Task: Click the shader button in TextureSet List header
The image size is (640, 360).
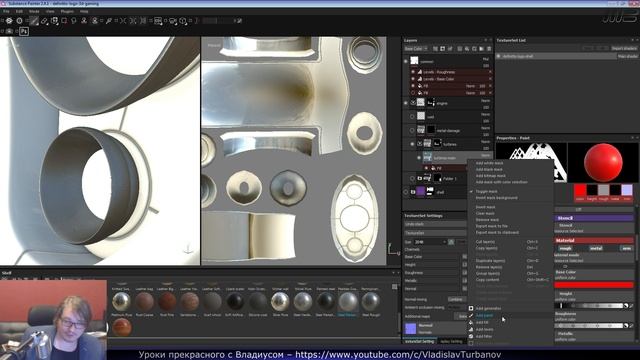Action: pos(624,48)
